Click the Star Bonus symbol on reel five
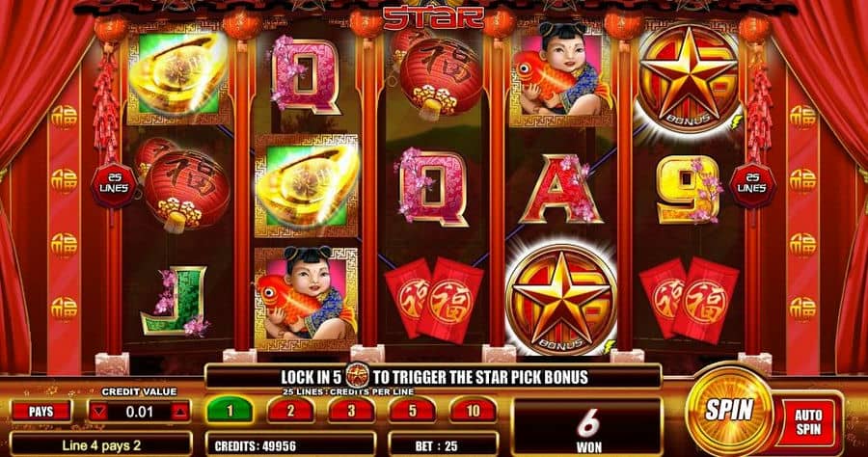868x457 pixels. (x=688, y=78)
